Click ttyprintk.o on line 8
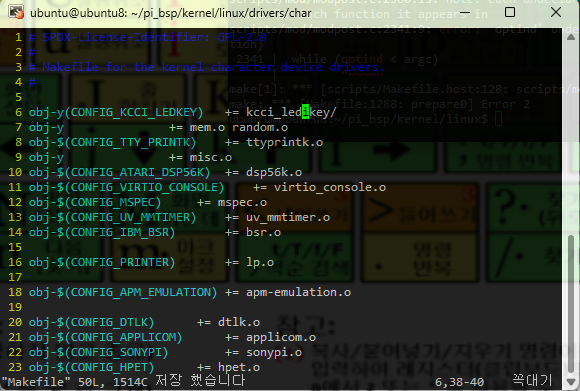Viewport: 580px width, 391px height. [284, 142]
